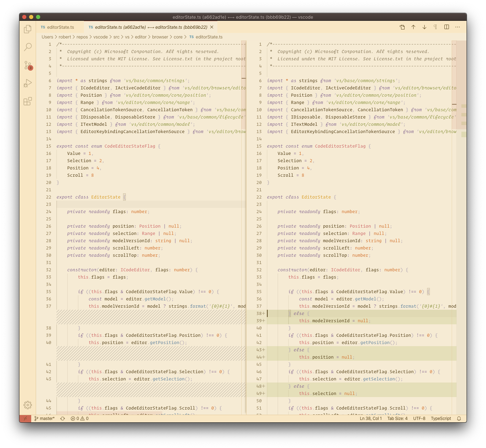Expand the vs breadcrumb segment
The width and height of the screenshot is (486, 448).
[x=127, y=37]
